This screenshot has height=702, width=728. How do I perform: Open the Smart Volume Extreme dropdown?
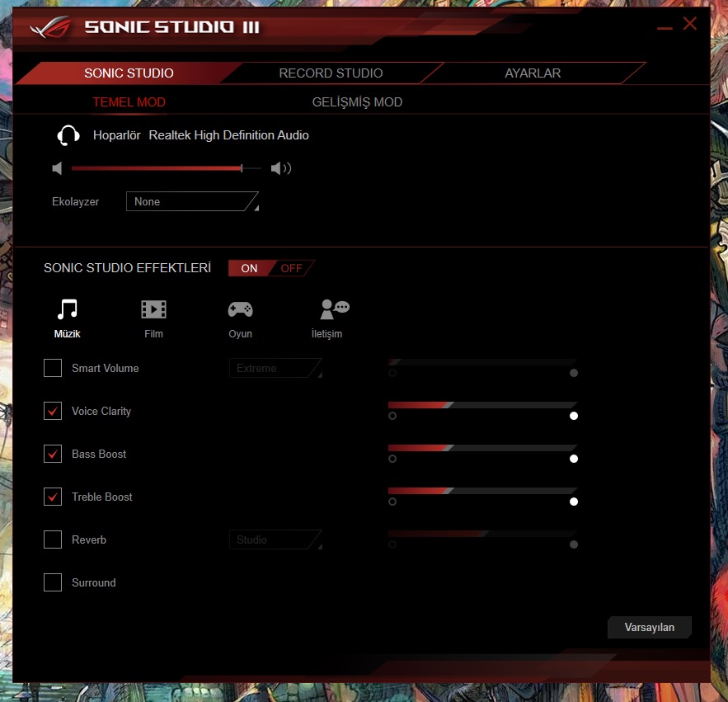click(276, 368)
